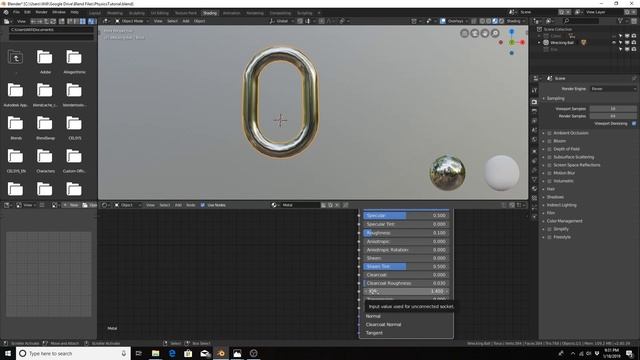Screen dimensions: 640x360
Task: Open the Object properties tab icon
Action: [534, 151]
